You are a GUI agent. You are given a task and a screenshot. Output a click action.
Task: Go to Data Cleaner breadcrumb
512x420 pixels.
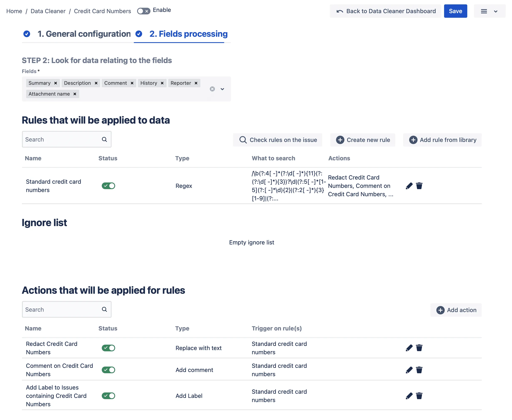click(48, 11)
